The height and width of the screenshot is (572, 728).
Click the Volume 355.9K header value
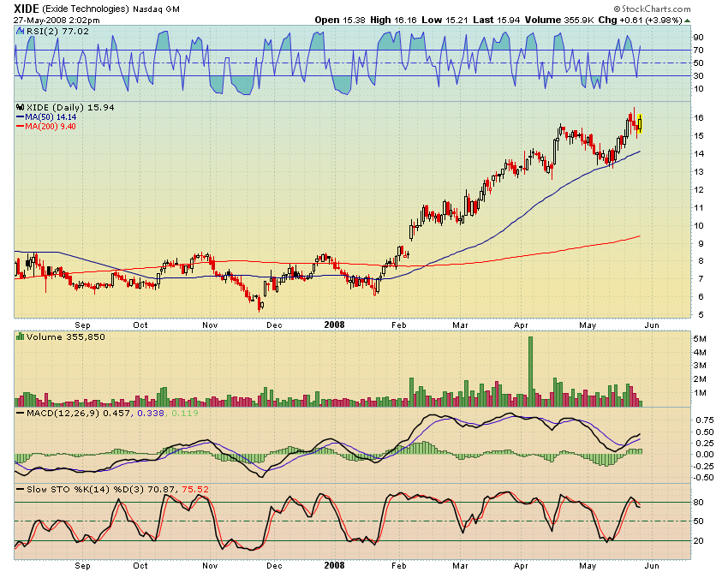(x=559, y=20)
